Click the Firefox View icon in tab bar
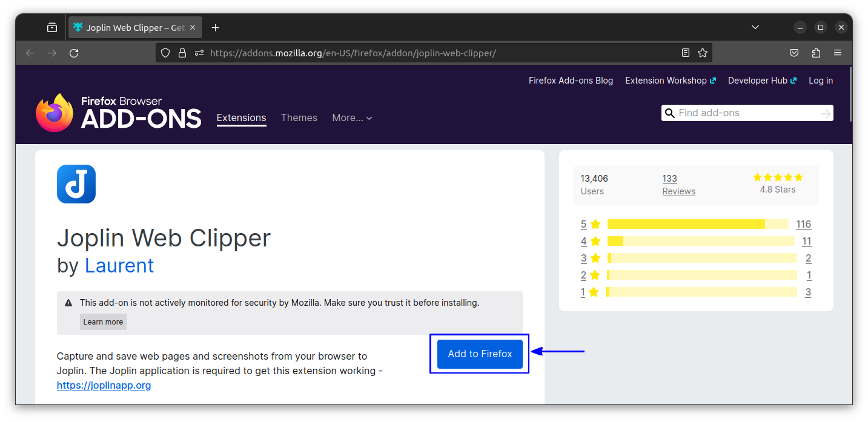 [52, 27]
